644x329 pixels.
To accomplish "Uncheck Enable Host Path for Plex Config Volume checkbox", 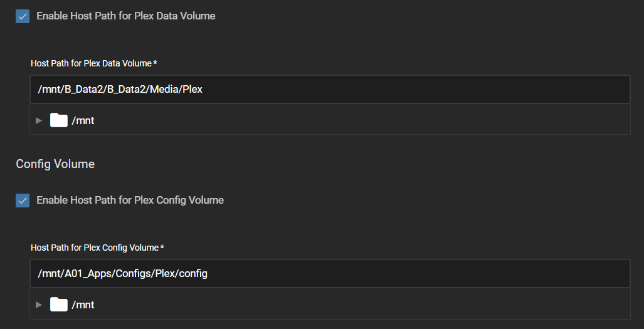I will tap(23, 201).
